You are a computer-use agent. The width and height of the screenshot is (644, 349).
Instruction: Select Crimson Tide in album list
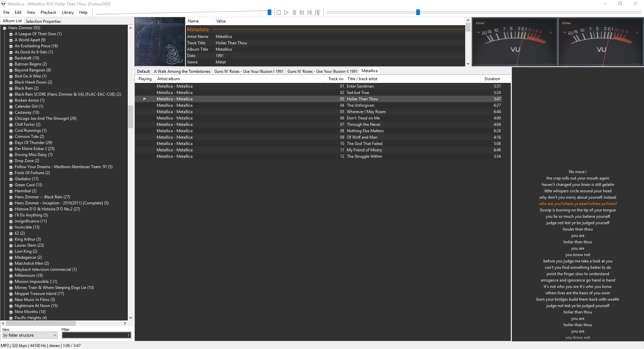[x=29, y=137]
